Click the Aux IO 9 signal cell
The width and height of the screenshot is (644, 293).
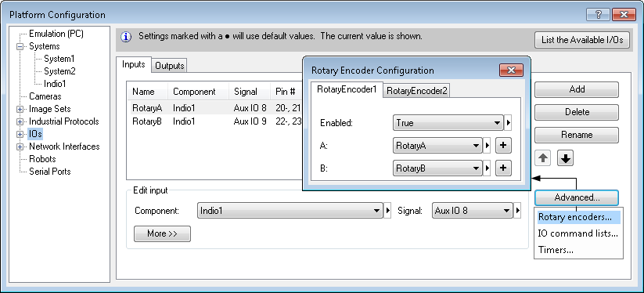click(250, 121)
